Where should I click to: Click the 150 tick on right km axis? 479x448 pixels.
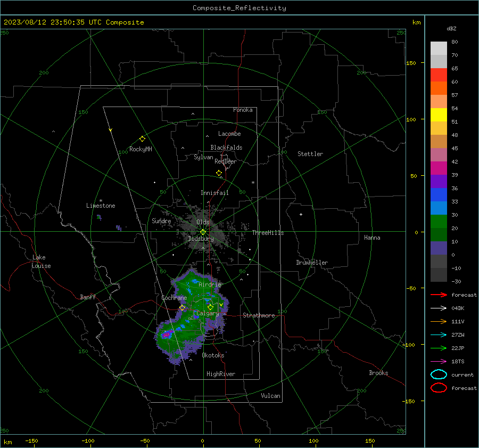pos(411,63)
